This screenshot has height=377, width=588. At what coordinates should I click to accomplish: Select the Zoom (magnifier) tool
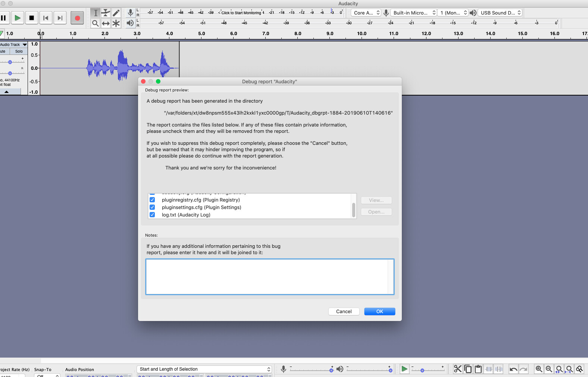96,23
